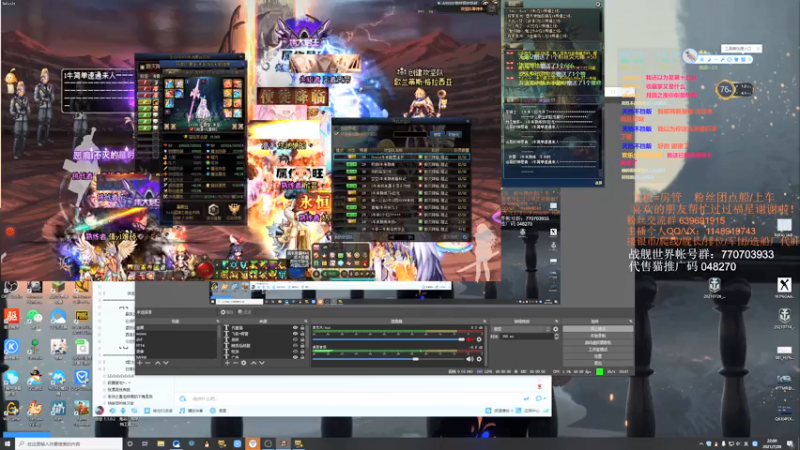Open Task View on taskbar
This screenshot has height=450, width=800.
point(145,444)
